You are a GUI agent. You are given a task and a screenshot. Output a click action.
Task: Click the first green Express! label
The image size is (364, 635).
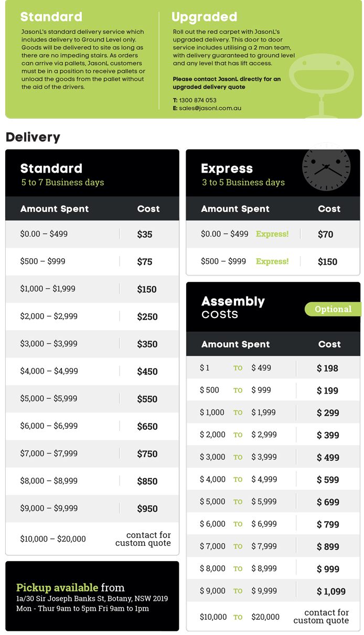(272, 234)
